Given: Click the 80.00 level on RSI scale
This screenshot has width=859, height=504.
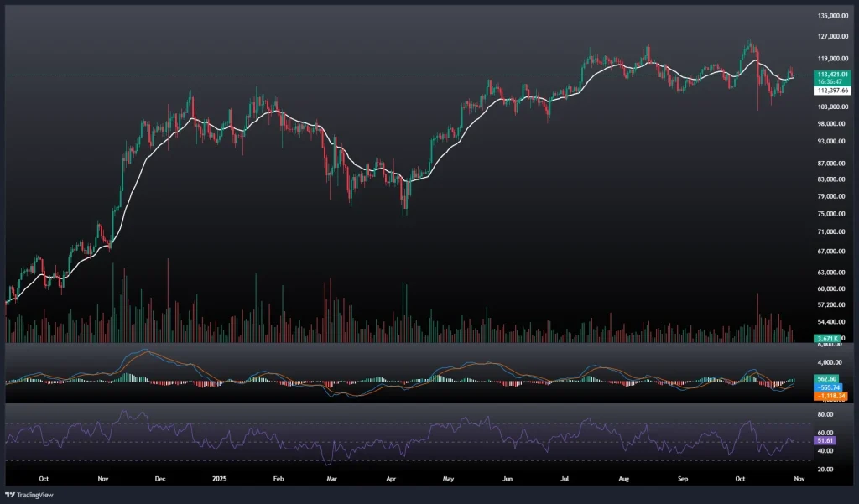Looking at the screenshot, I should [824, 414].
